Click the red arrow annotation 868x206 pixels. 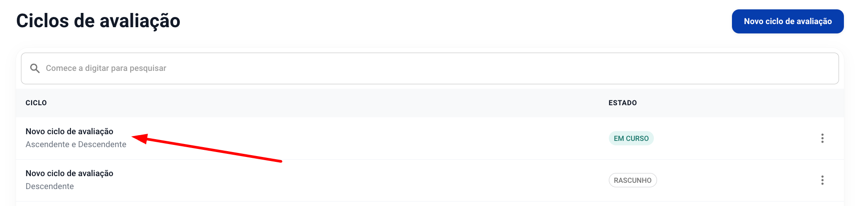coord(207,148)
